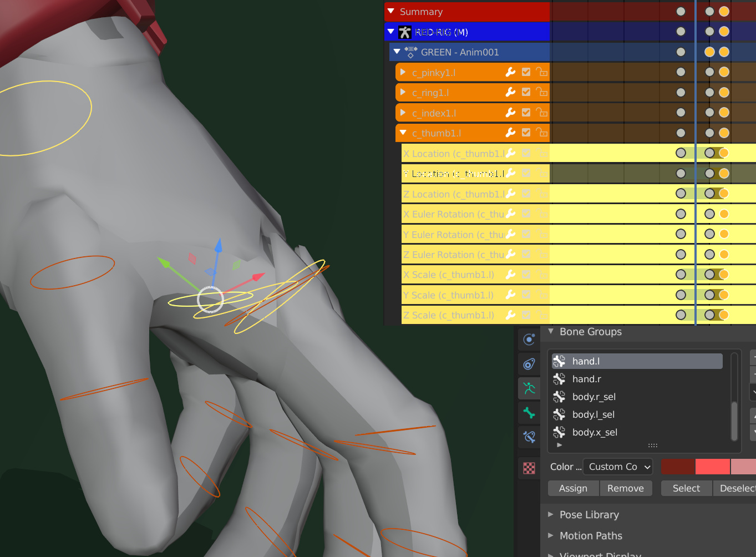
Task: Click wrench icon on X Scale channel
Action: (x=511, y=275)
